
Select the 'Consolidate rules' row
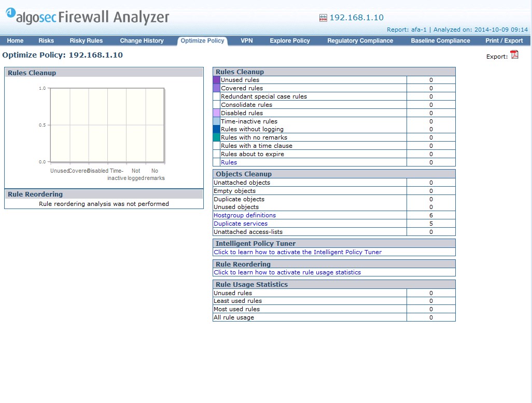point(334,105)
